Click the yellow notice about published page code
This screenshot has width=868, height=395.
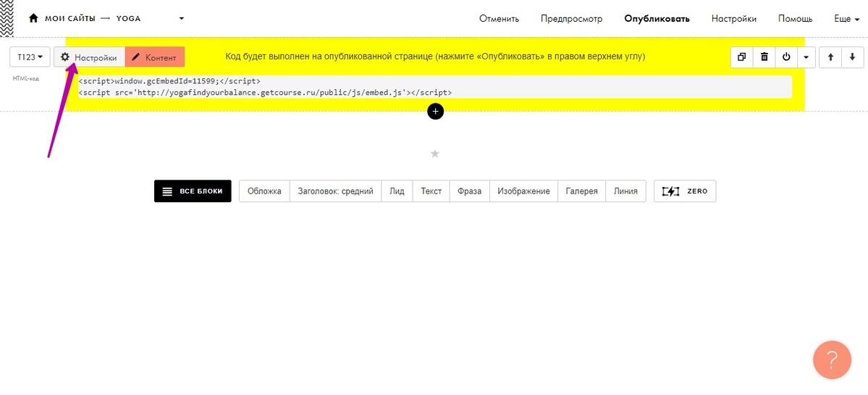[435, 57]
